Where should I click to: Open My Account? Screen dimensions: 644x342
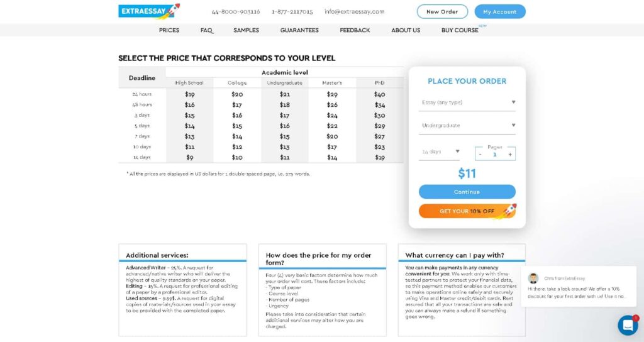tap(500, 11)
